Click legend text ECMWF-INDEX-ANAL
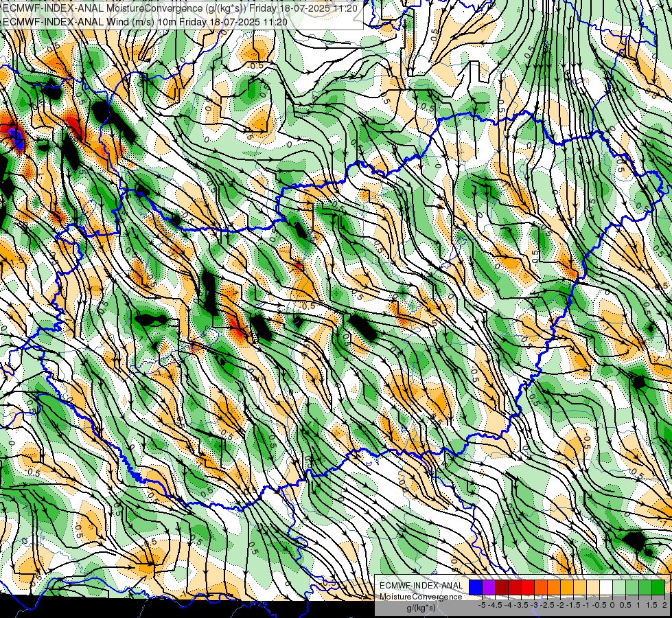 [421, 586]
